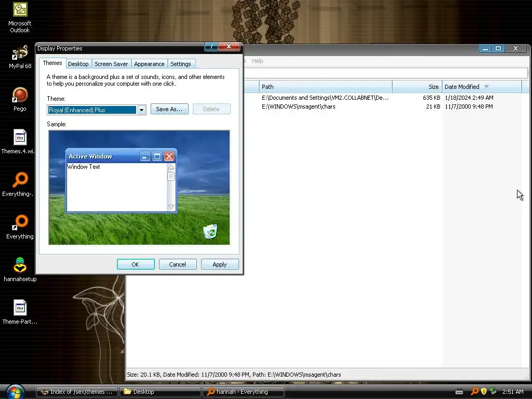Click Apply in Display Properties

click(220, 264)
